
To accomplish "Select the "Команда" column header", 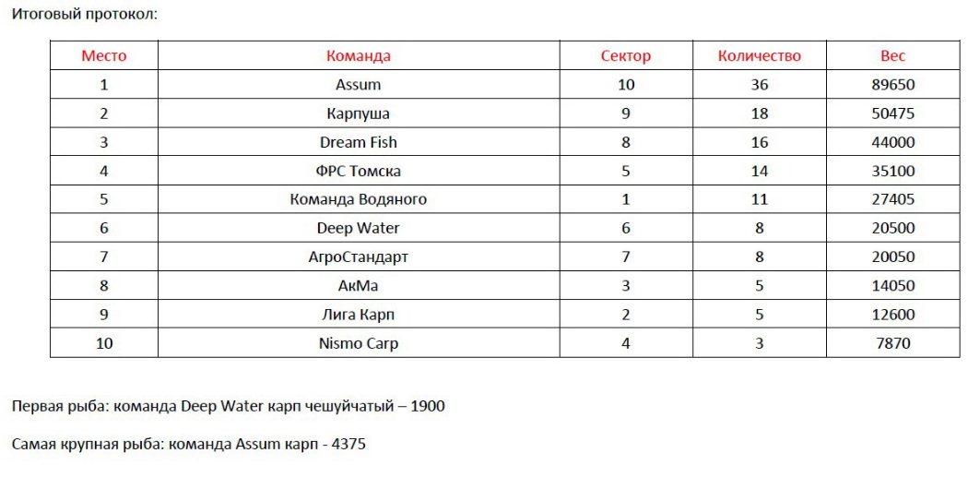I will click(358, 55).
